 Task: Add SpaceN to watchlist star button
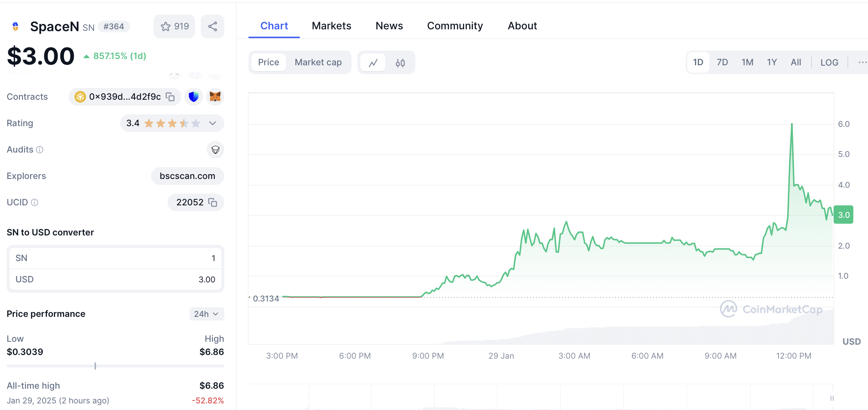point(174,26)
